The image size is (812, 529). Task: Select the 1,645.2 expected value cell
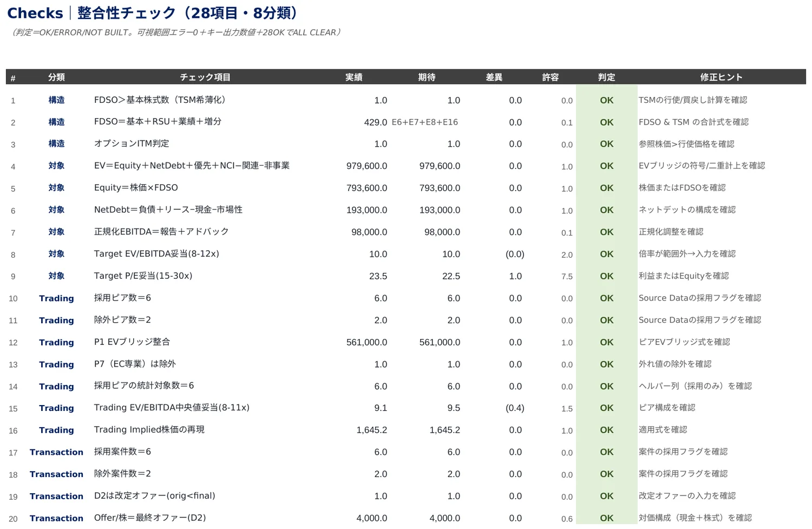[444, 430]
